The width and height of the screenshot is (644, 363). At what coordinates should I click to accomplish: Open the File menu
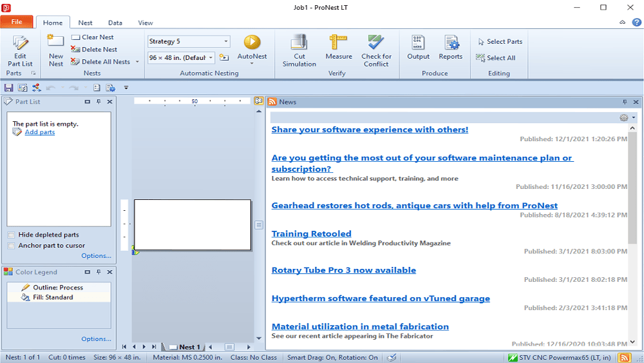[17, 22]
